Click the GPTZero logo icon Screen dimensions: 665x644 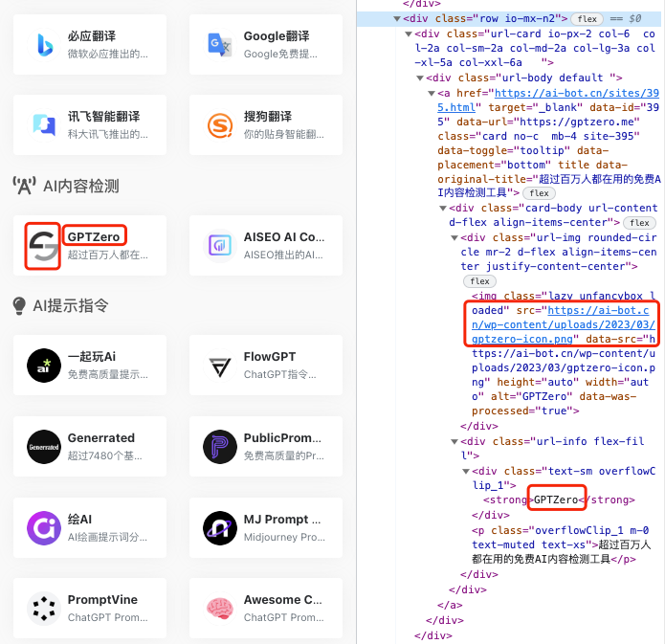point(43,245)
